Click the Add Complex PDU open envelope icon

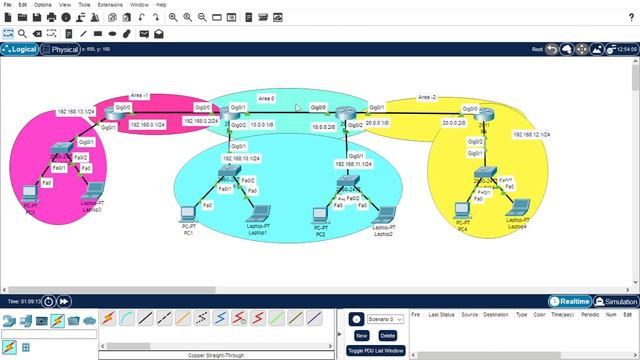[x=159, y=33]
